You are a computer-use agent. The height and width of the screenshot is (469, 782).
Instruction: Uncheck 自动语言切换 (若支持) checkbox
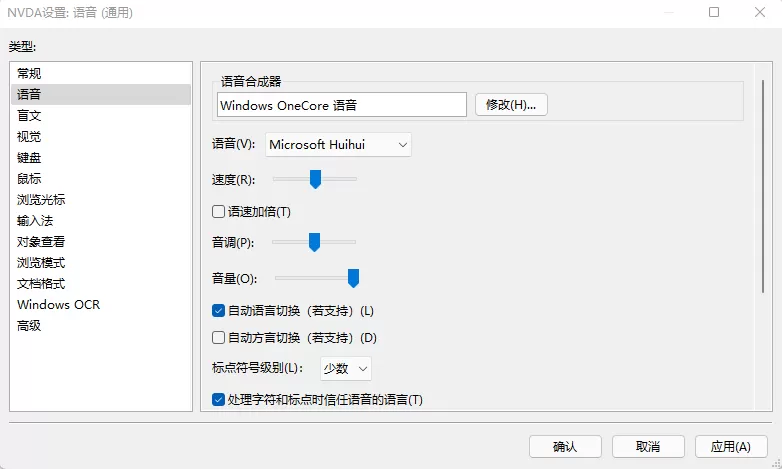[219, 311]
